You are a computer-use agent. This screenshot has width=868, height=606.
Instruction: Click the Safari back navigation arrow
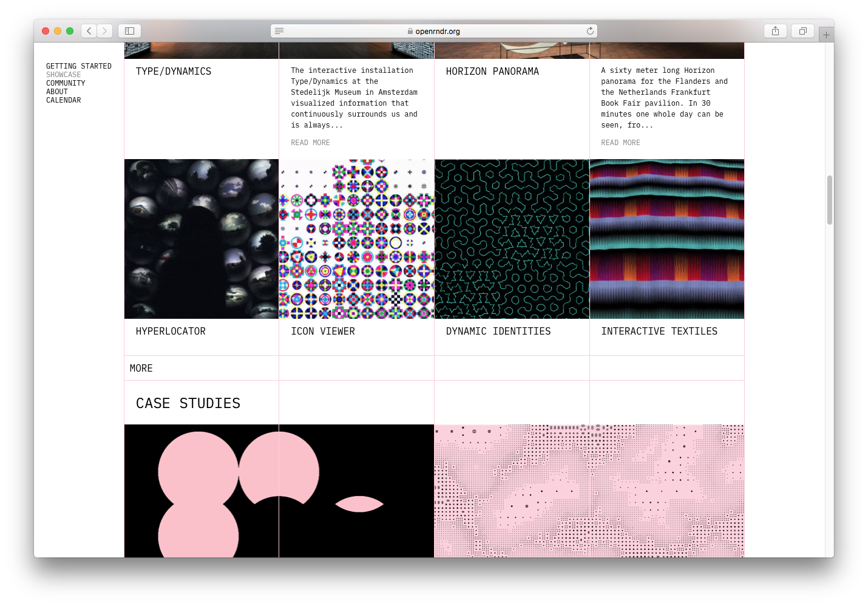click(89, 31)
